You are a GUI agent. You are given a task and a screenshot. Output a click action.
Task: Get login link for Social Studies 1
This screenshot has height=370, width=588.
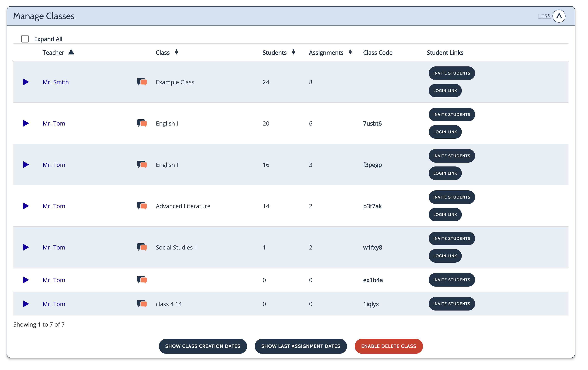click(x=445, y=256)
